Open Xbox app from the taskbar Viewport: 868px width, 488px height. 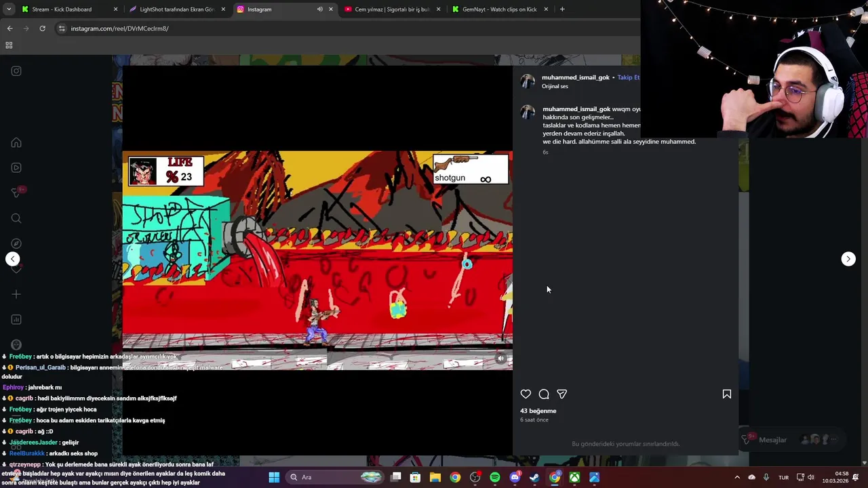pyautogui.click(x=574, y=477)
